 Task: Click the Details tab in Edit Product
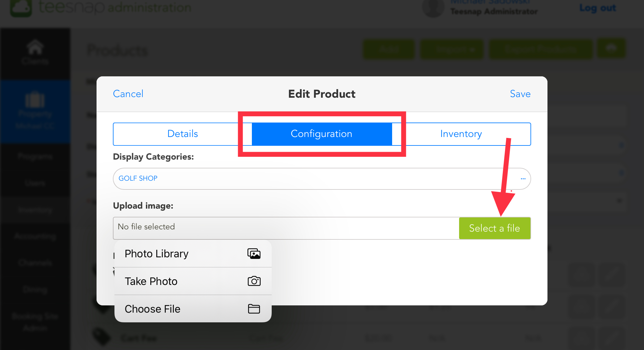[x=183, y=134]
